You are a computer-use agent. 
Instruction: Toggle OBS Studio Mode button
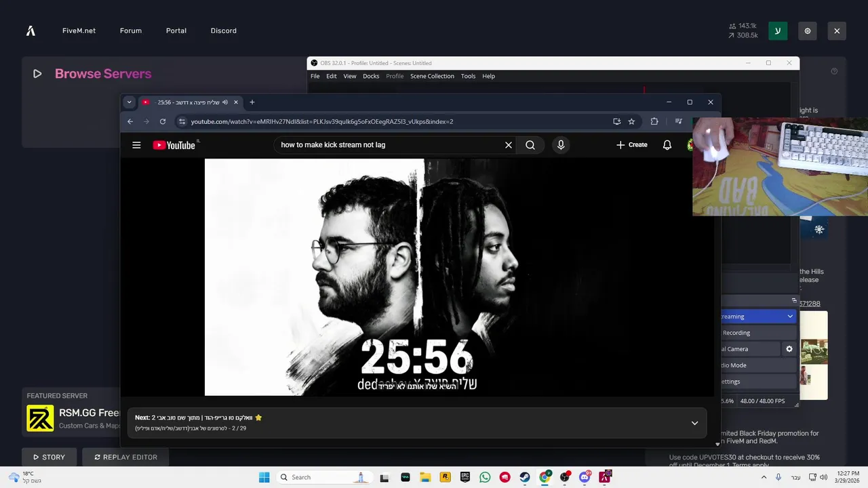pos(758,365)
